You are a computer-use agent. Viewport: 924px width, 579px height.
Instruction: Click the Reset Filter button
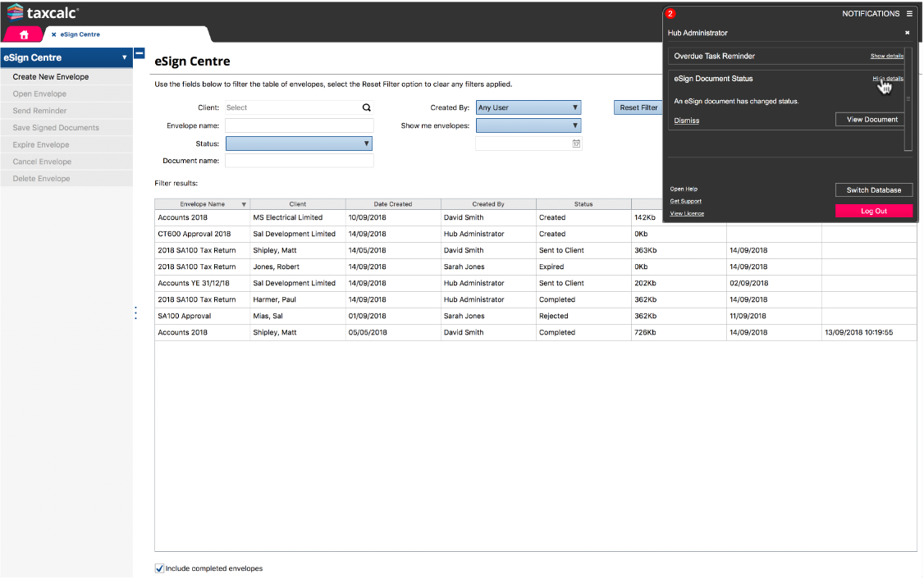(x=638, y=107)
